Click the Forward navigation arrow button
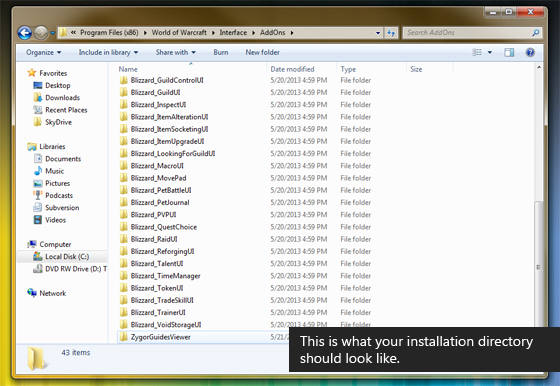The height and width of the screenshot is (386, 560). (x=41, y=33)
